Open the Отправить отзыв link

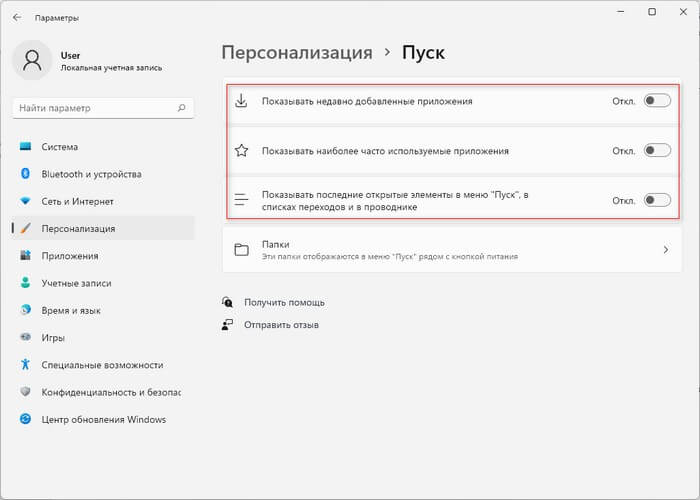tap(281, 325)
